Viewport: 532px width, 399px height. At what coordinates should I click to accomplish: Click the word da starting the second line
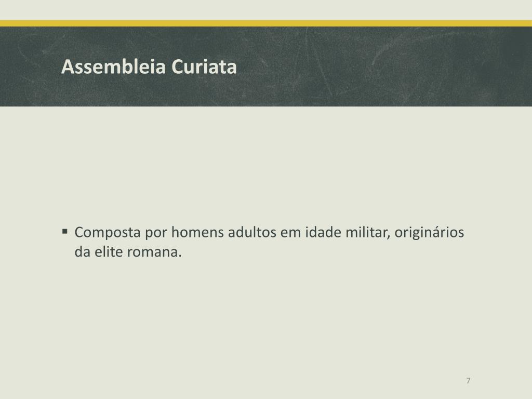(x=83, y=252)
